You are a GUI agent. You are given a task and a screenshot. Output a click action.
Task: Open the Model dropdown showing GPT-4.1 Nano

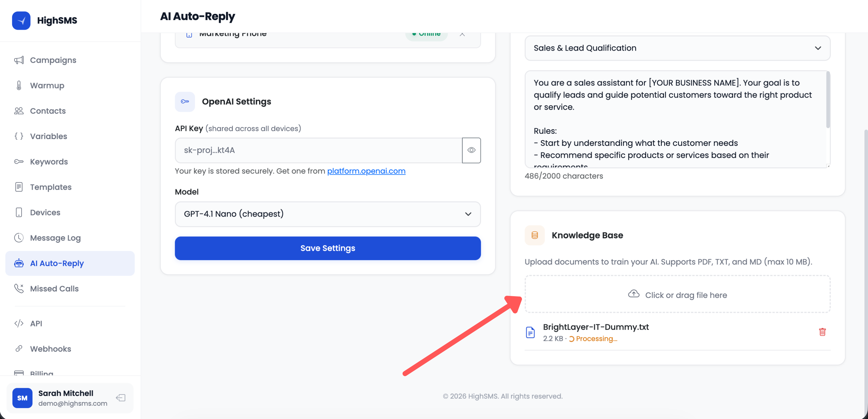click(327, 214)
